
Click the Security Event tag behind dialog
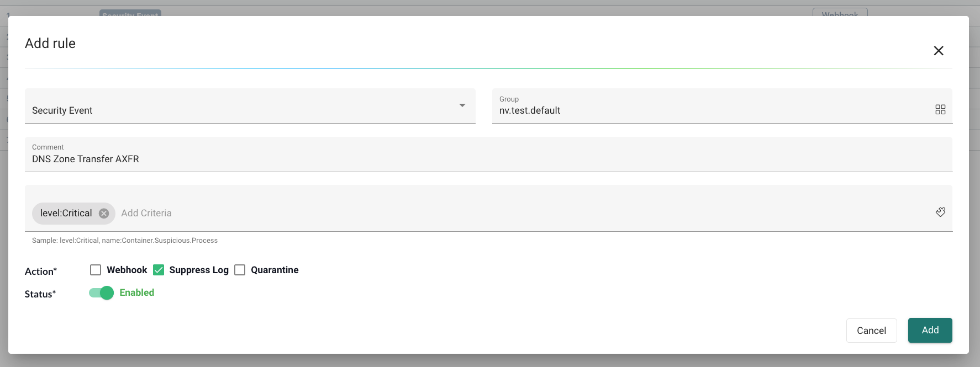(x=130, y=13)
